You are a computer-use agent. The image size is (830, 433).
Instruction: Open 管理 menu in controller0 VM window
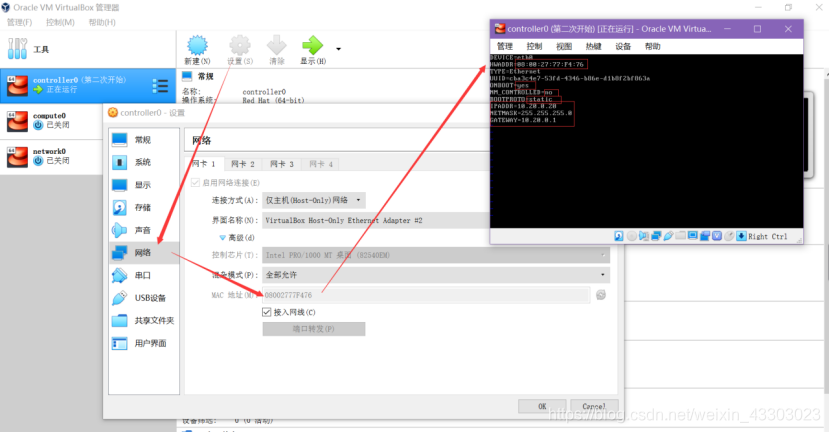click(505, 46)
